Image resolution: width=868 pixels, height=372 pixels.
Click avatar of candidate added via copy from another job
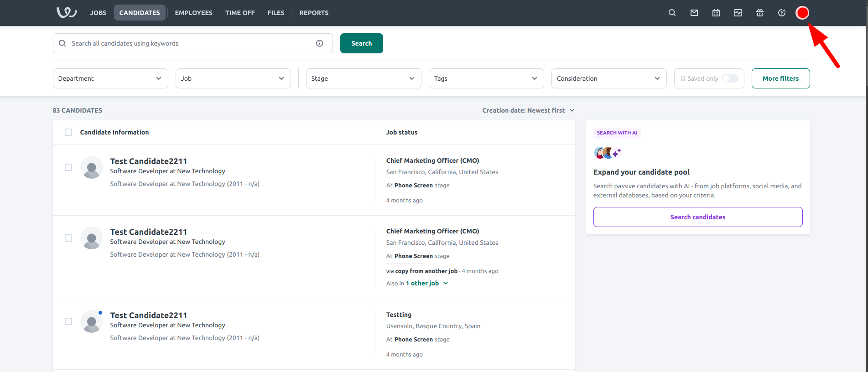[92, 238]
